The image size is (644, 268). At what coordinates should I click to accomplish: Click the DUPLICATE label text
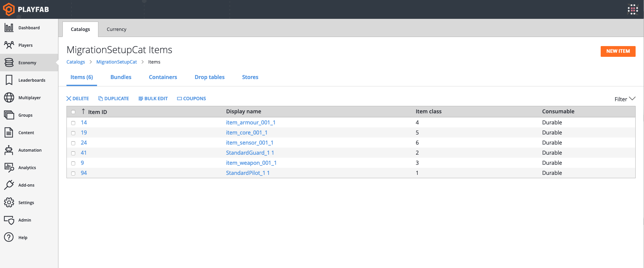[x=117, y=99]
